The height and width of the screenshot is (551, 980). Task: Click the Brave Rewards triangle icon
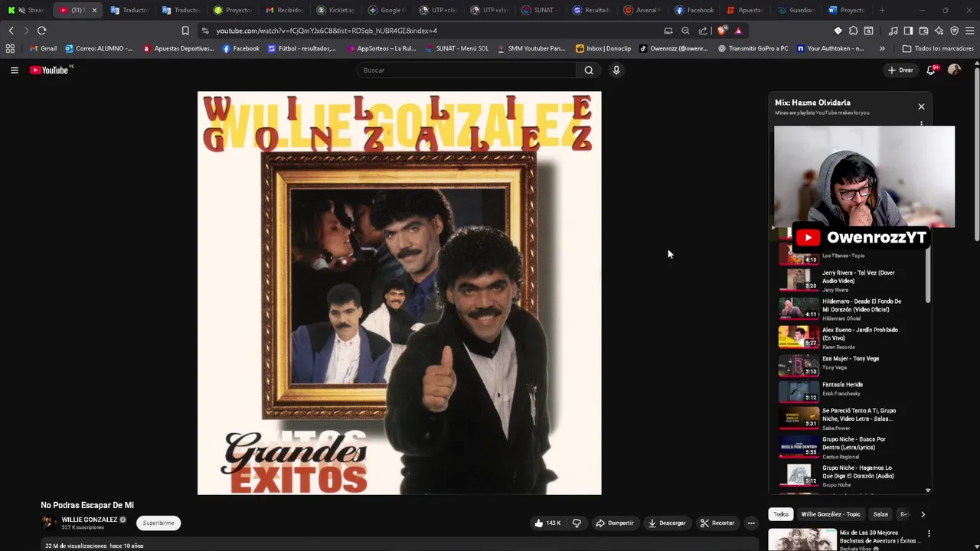click(x=738, y=31)
